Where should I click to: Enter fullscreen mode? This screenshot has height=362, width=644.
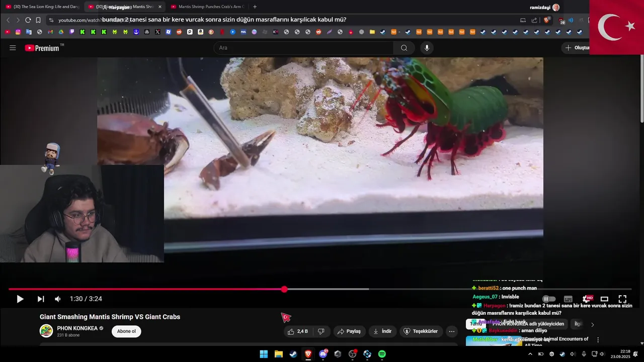[x=622, y=299]
